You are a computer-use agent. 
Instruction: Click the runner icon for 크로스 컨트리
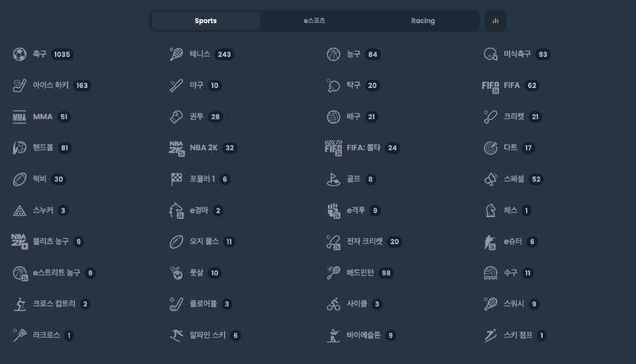[19, 304]
